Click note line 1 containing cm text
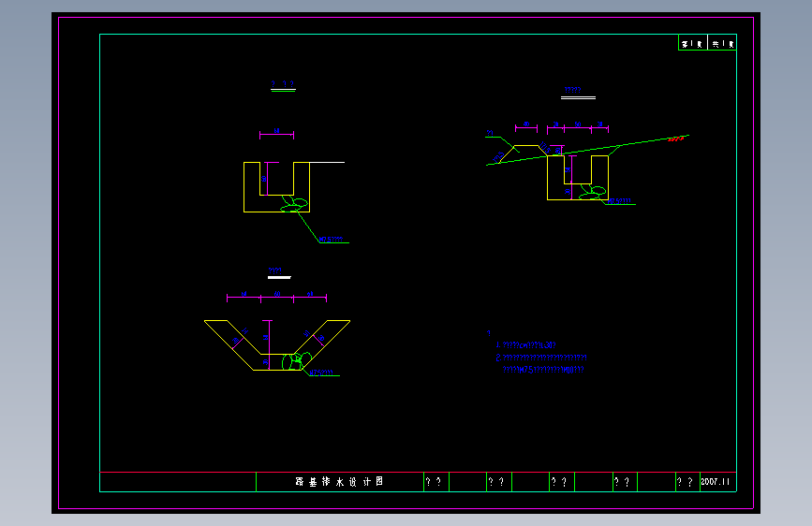 [525, 344]
